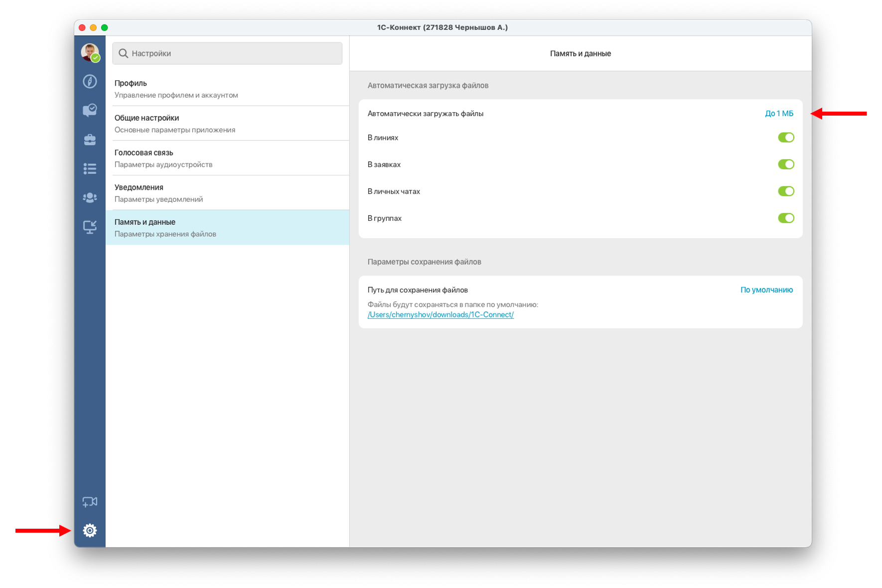Open the list icon in sidebar

tap(90, 169)
